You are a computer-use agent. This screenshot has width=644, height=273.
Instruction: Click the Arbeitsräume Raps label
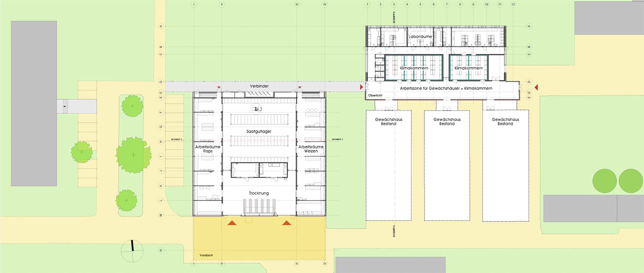(x=208, y=149)
